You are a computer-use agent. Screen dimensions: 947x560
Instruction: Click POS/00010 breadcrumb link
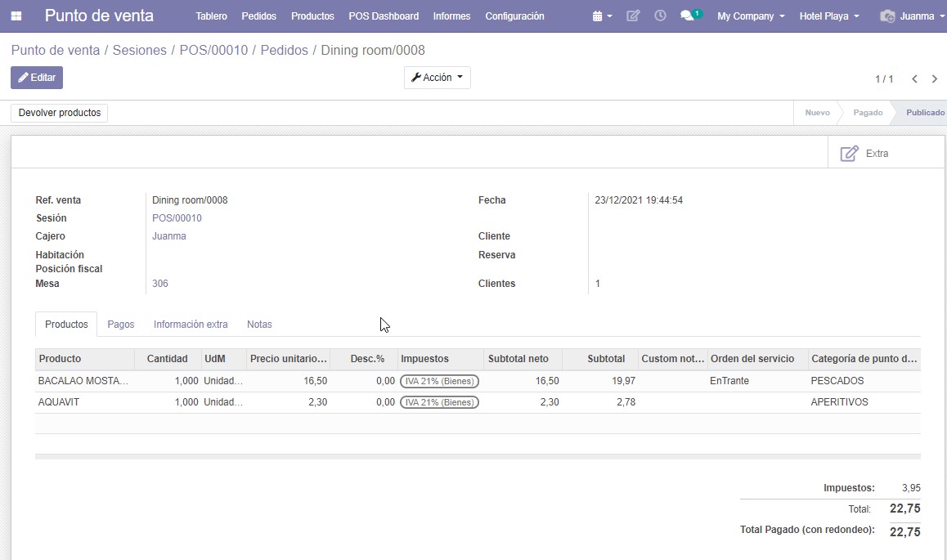(x=213, y=50)
